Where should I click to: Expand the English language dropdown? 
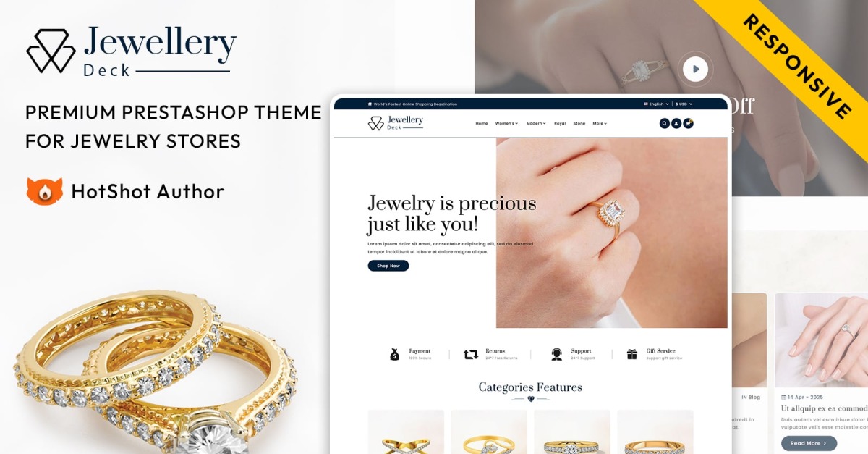click(x=655, y=104)
